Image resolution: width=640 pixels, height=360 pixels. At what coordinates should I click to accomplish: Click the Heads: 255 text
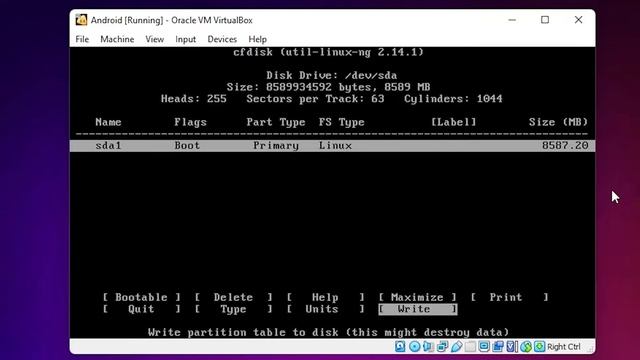(x=194, y=99)
